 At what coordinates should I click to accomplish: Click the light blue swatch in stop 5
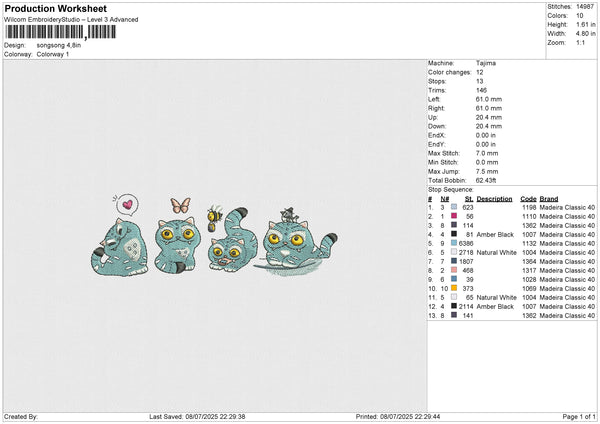click(455, 243)
